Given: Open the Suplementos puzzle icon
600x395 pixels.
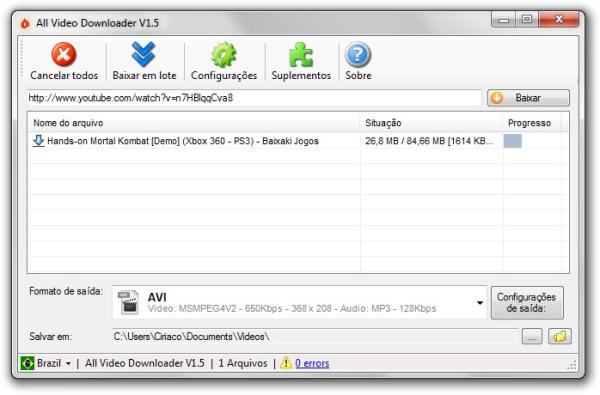Looking at the screenshot, I should [301, 54].
